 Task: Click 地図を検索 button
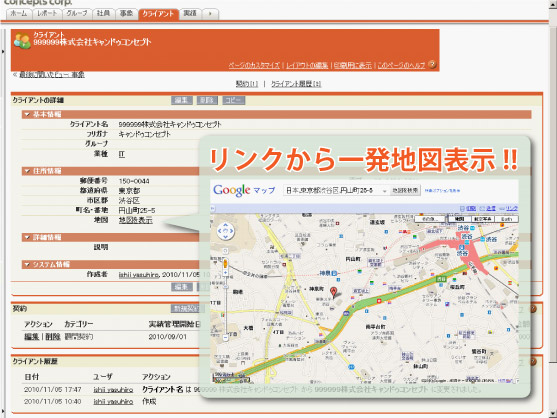coord(405,191)
